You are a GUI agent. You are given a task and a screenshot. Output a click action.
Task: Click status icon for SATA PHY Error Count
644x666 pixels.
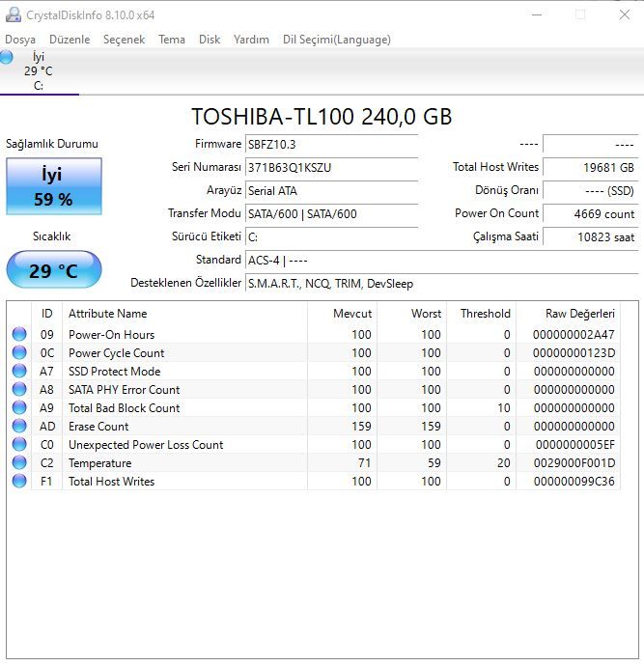(x=19, y=389)
